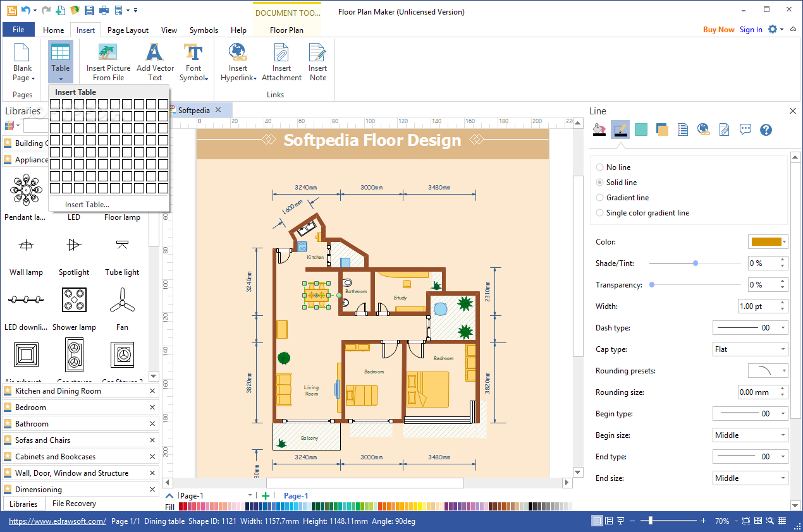This screenshot has height=532, width=803.
Task: Open the zoom percentage dropdown arrow
Action: tap(735, 521)
